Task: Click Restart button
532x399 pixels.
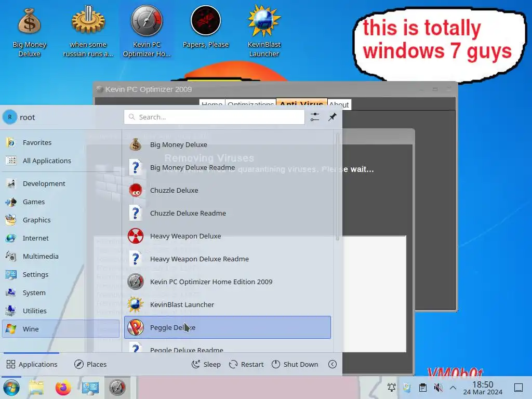Action: point(246,364)
